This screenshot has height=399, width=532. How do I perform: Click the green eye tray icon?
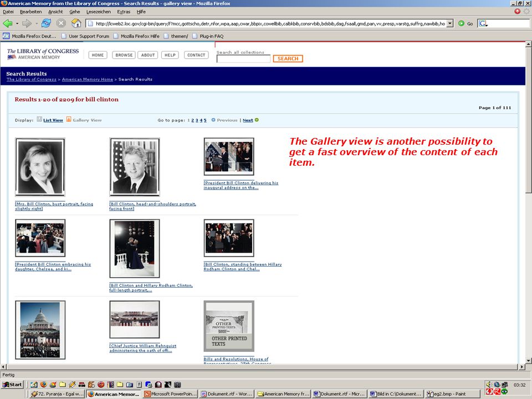[504, 392]
